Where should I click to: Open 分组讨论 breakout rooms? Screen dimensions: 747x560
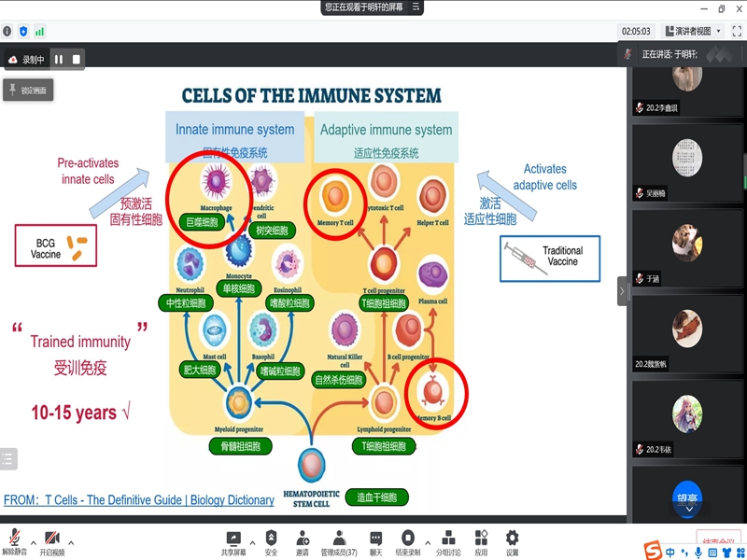click(448, 539)
